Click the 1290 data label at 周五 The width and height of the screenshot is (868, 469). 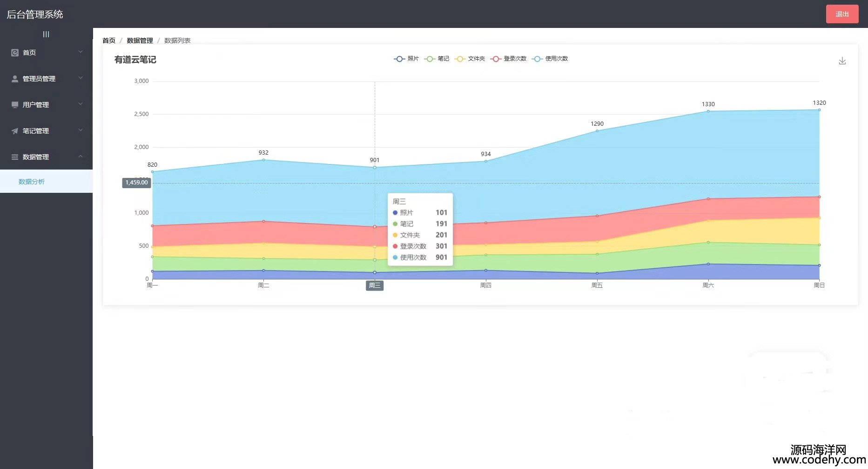point(597,124)
